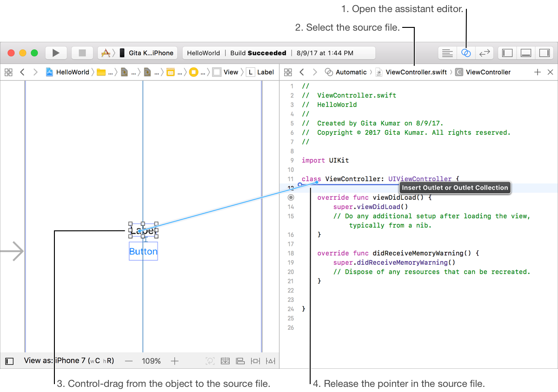Image resolution: width=558 pixels, height=392 pixels.
Task: Show the Version editor
Action: pos(485,53)
